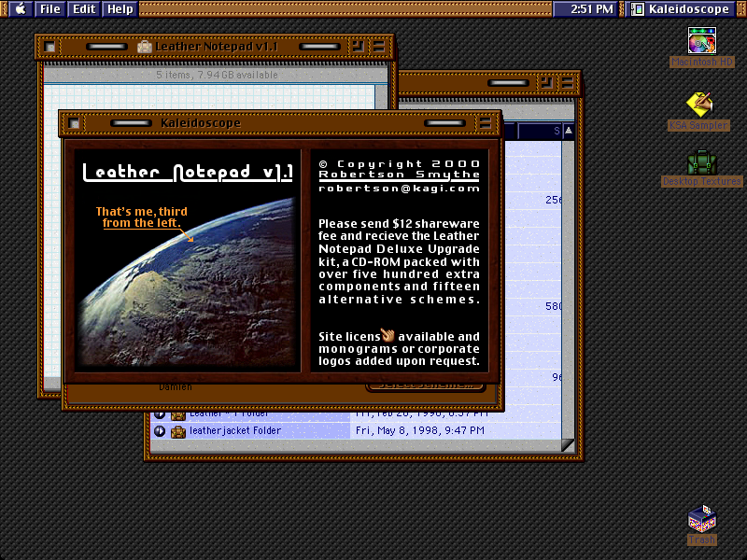Toggle windowshade collapse box of Kaleidoscope window
This screenshot has width=747, height=560.
click(485, 123)
